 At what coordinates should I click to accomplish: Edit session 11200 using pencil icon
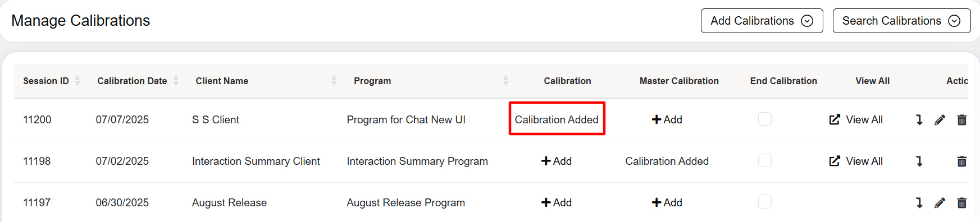pyautogui.click(x=940, y=120)
